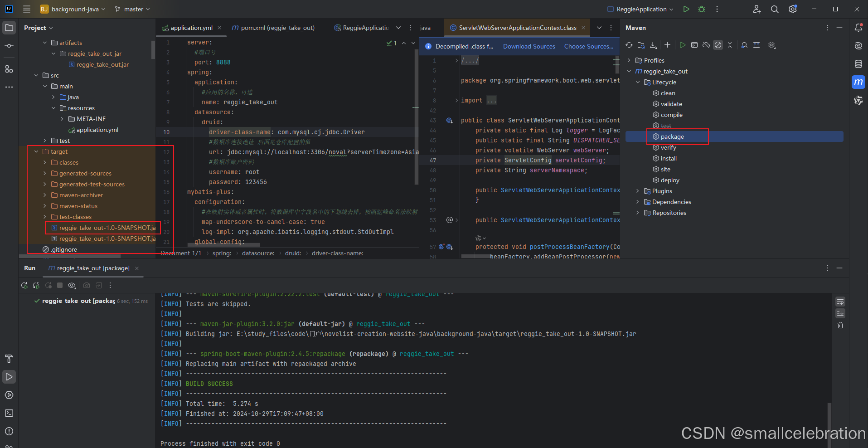The image size is (868, 448).
Task: Open the Terminal tool window
Action: [9, 413]
